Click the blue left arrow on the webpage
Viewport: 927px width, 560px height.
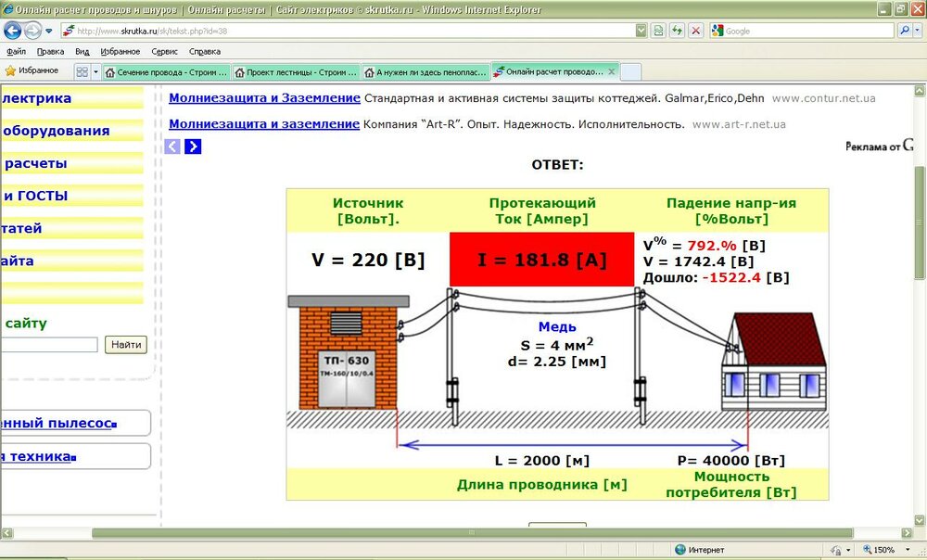pyautogui.click(x=173, y=146)
